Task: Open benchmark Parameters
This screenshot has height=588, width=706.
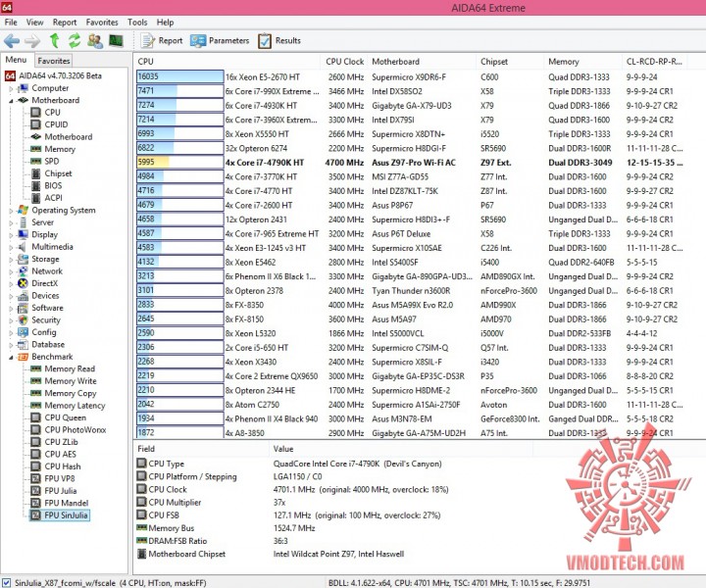Action: pos(220,41)
